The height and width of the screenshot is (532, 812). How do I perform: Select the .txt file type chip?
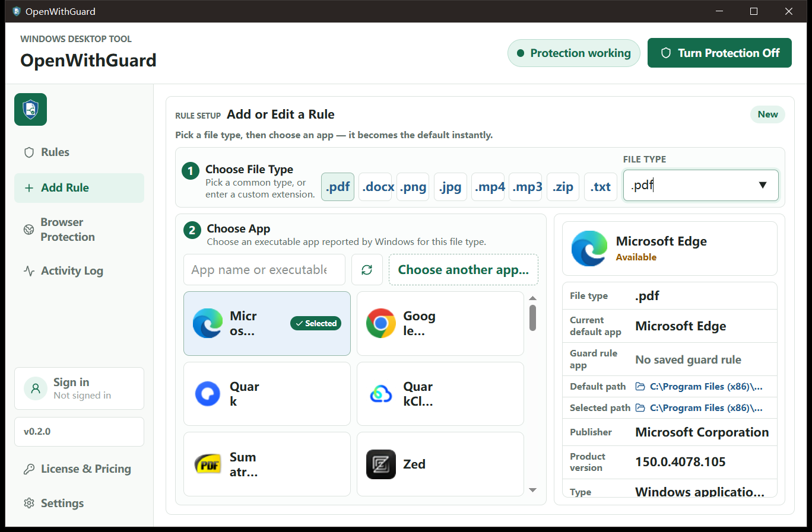click(x=601, y=187)
